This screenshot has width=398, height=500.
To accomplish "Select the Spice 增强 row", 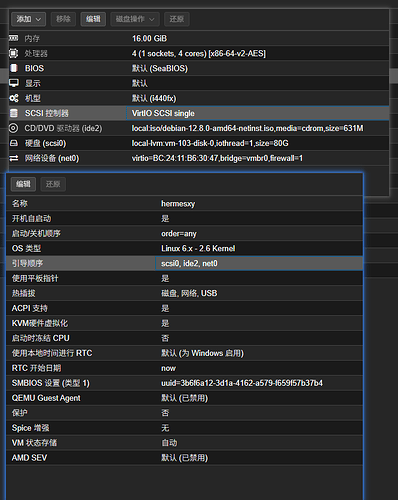I will [184, 428].
